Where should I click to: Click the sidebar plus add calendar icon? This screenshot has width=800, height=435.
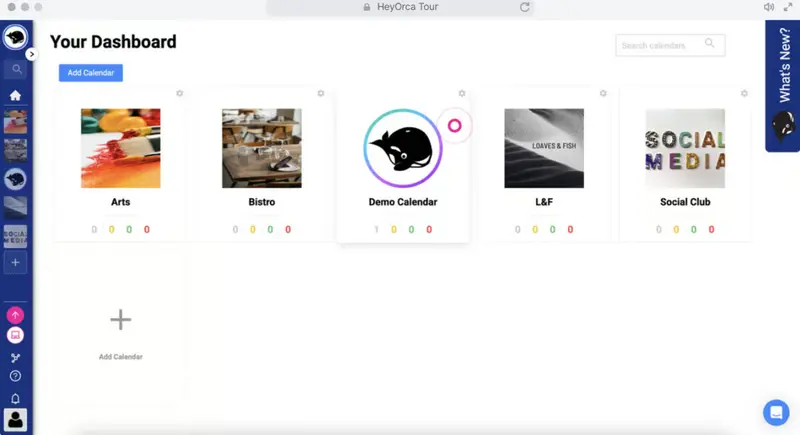point(15,263)
